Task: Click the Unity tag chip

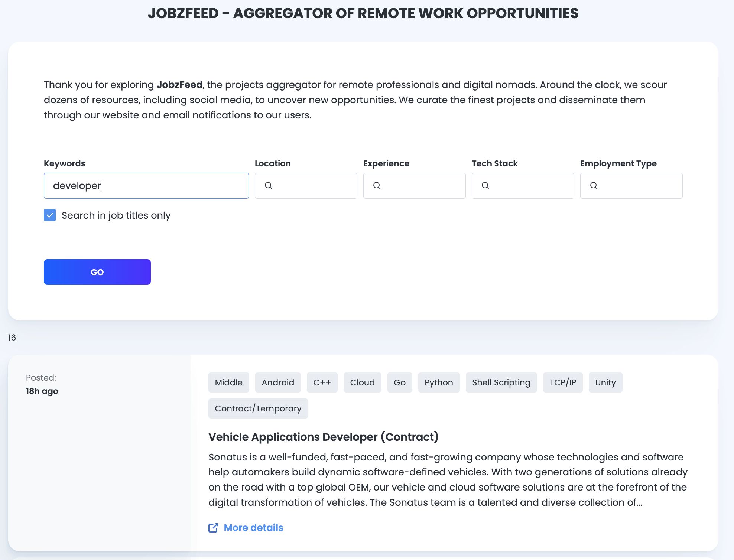Action: click(x=605, y=382)
